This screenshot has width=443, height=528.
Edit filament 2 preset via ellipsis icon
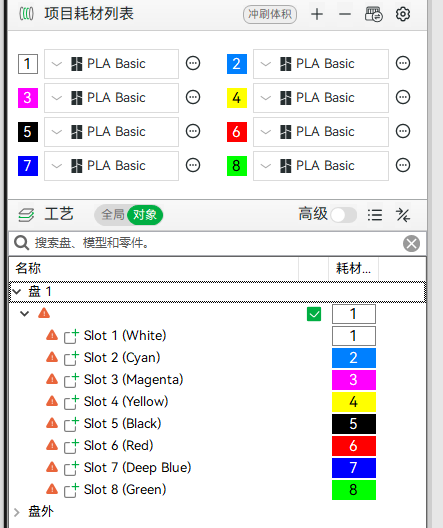pos(403,63)
